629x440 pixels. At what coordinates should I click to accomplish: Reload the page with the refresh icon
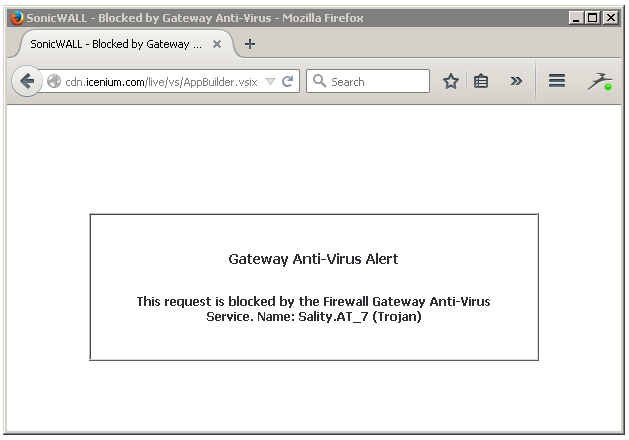288,82
